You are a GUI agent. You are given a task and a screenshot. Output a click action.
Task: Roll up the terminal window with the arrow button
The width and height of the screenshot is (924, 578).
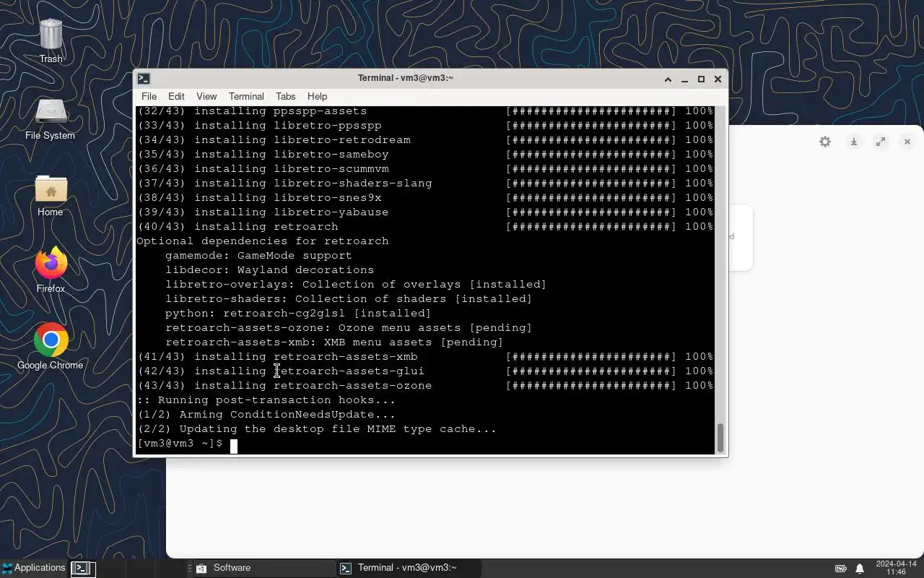[668, 79]
